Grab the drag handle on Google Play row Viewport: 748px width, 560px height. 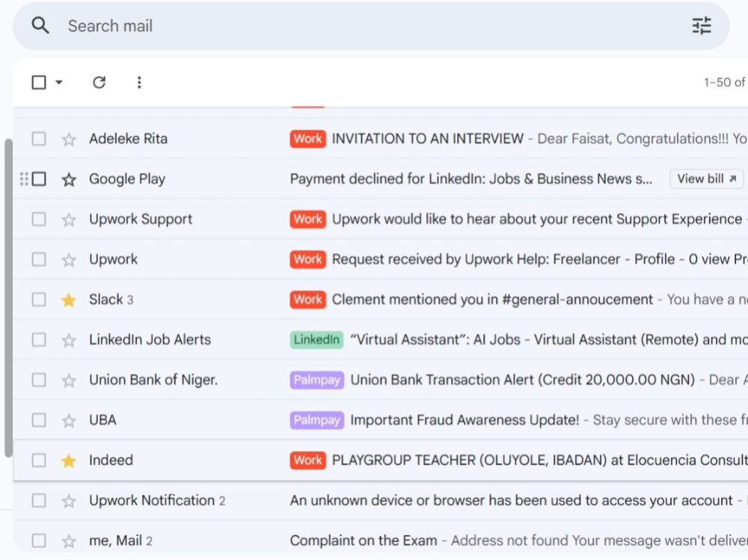pos(24,179)
